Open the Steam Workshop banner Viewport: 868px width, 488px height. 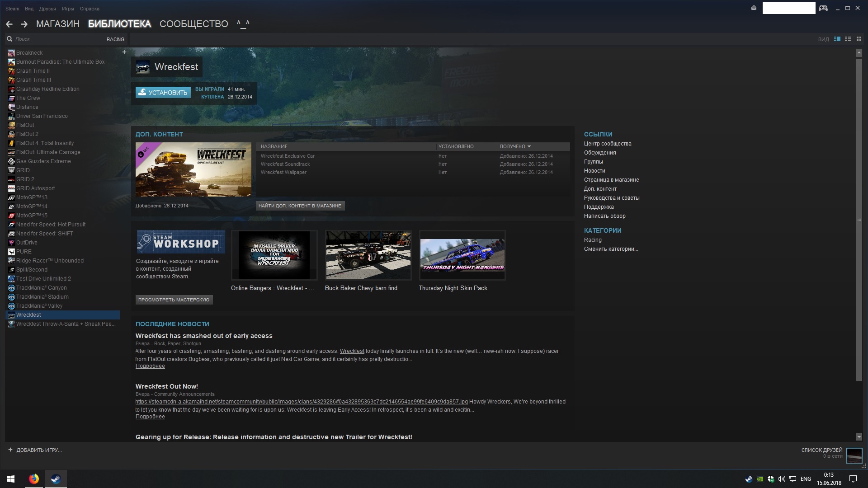coord(181,242)
